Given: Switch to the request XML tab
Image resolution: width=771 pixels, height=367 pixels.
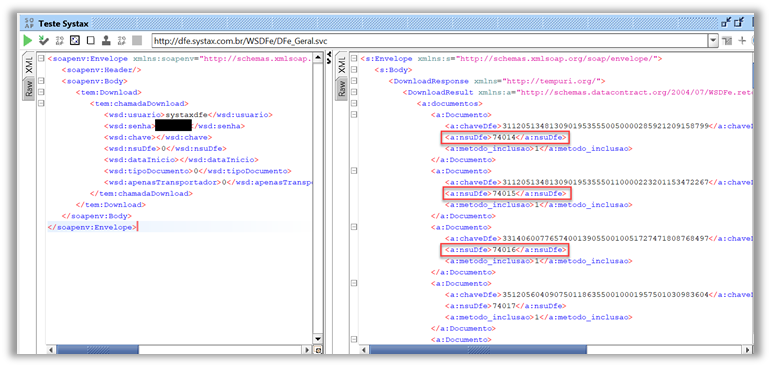Looking at the screenshot, I should pos(30,65).
